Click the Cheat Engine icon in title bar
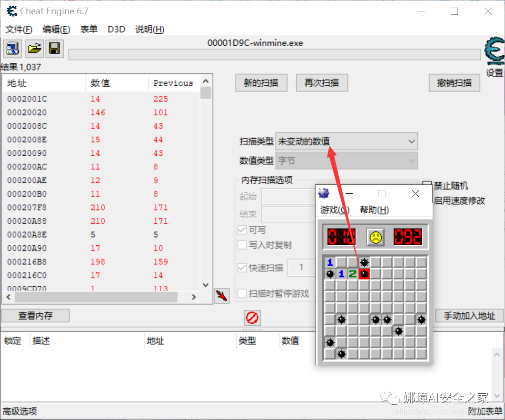Viewport: 505px width, 420px height. click(x=11, y=11)
